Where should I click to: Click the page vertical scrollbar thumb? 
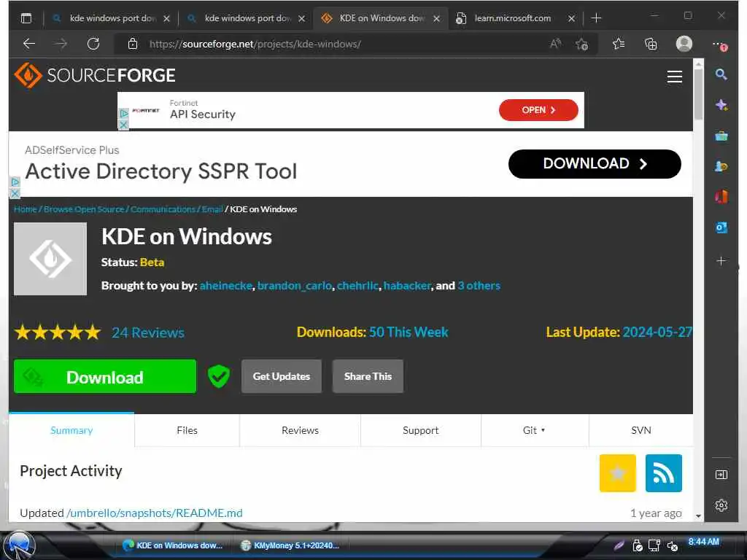click(x=698, y=94)
